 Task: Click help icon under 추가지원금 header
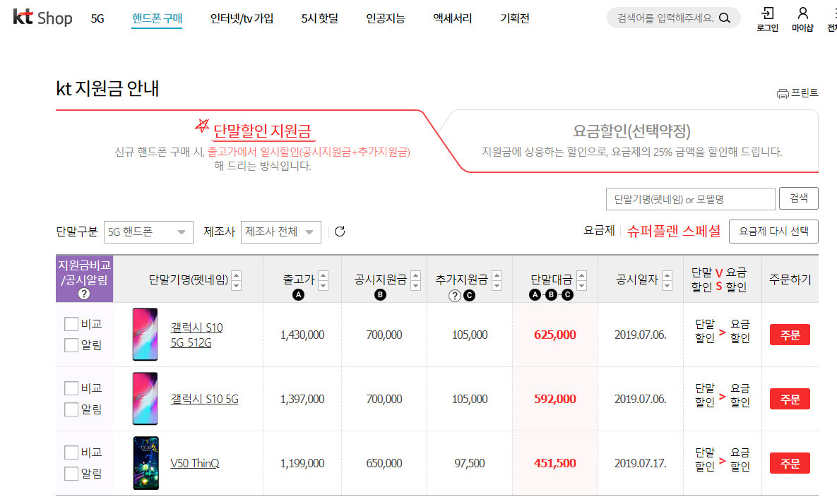click(x=454, y=296)
